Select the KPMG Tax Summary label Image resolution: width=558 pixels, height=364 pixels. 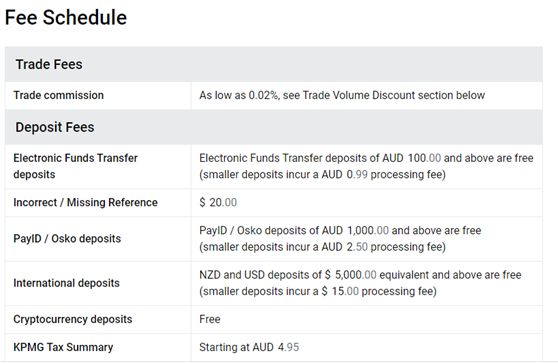[63, 347]
